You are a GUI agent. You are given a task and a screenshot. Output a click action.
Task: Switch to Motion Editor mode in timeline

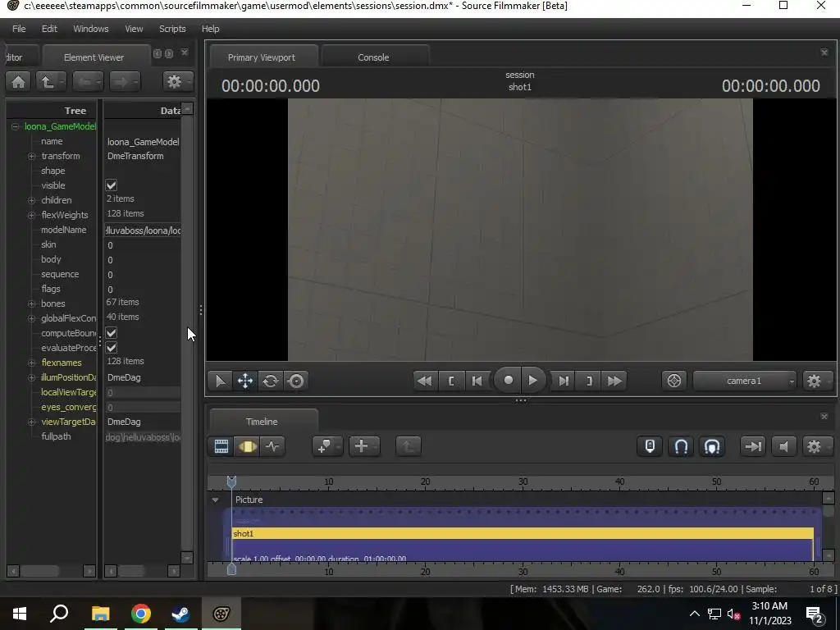[247, 446]
